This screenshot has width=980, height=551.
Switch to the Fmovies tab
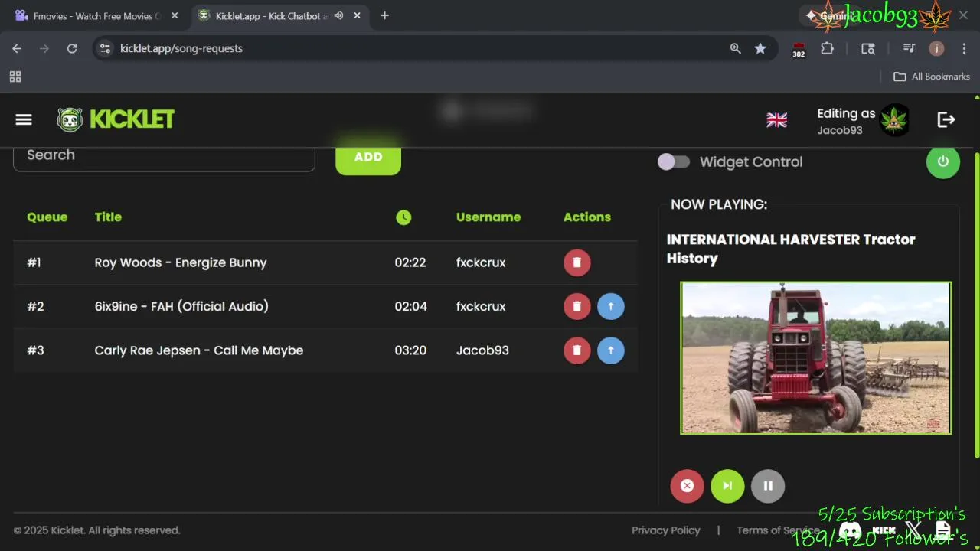pos(96,16)
